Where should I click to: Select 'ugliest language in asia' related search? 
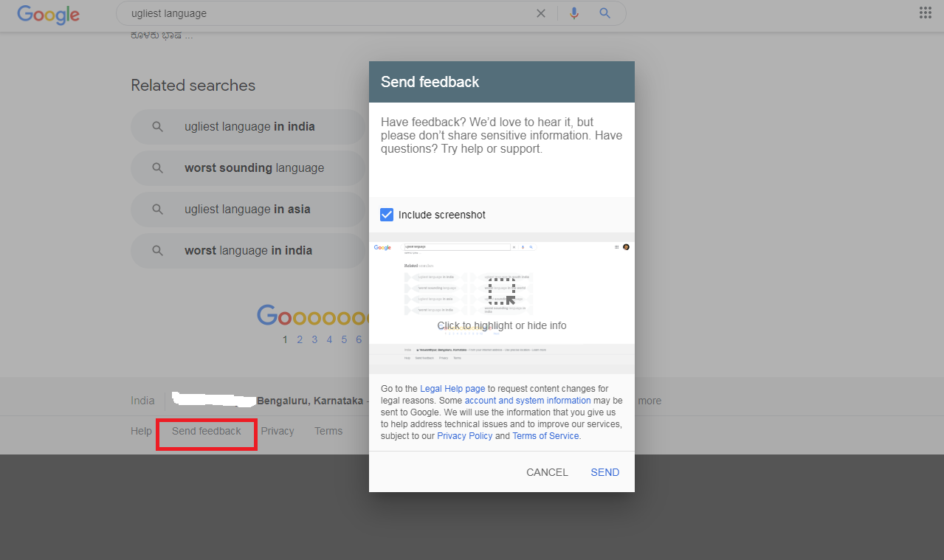(x=249, y=210)
